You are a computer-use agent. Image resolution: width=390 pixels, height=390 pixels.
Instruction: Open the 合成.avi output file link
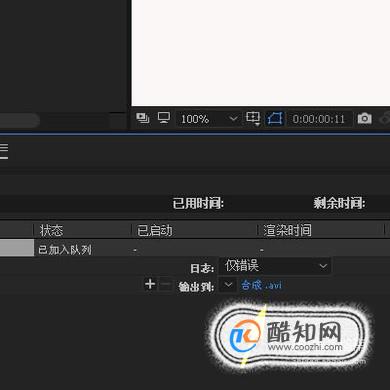tap(261, 285)
